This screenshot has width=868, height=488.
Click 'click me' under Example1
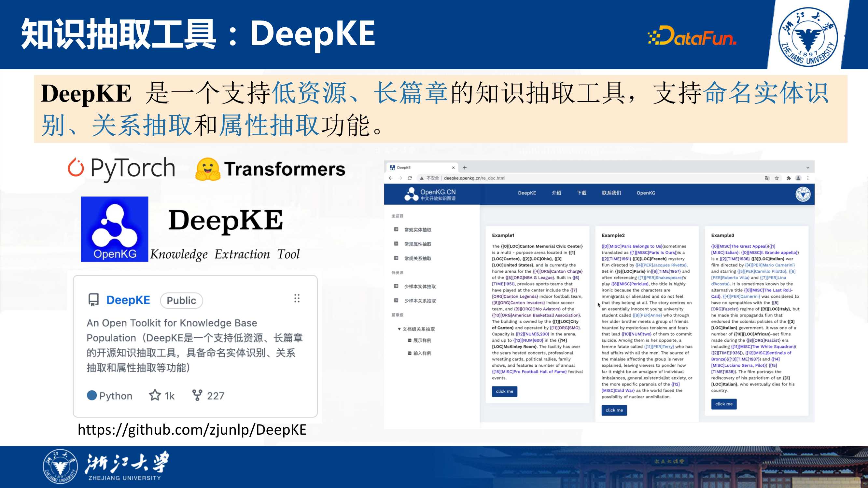504,391
